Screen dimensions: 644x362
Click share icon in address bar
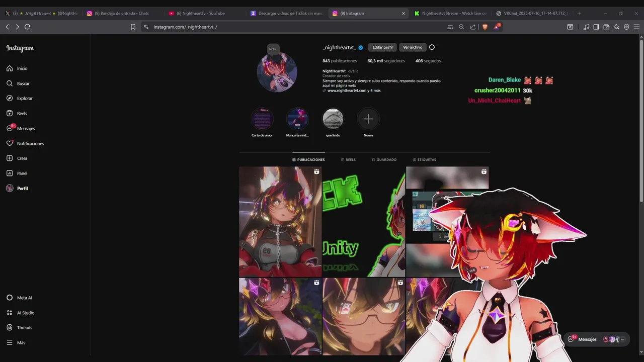[x=472, y=27]
